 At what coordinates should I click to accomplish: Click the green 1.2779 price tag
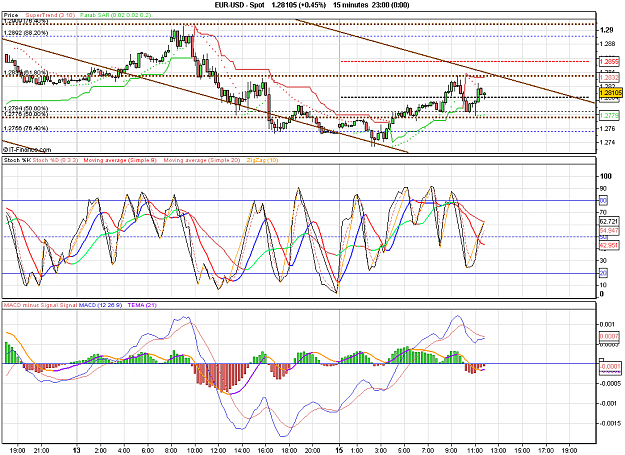609,116
